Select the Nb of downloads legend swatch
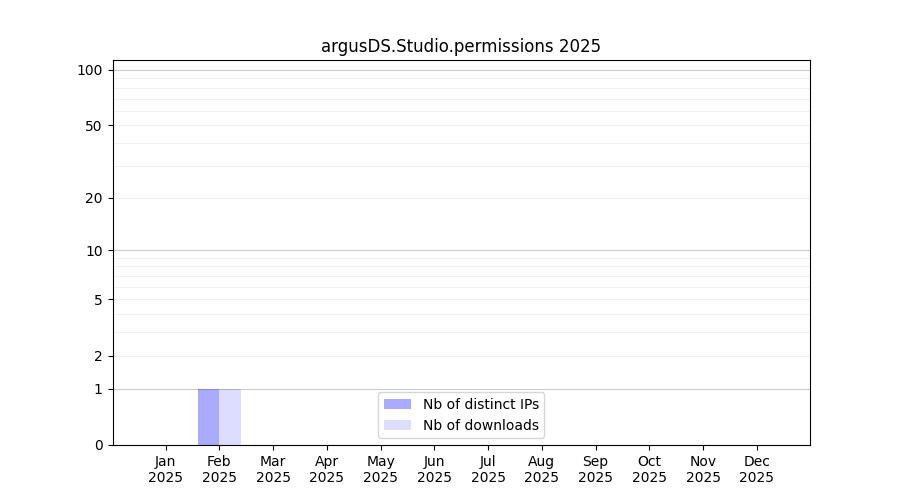The height and width of the screenshot is (500, 900). pos(397,425)
